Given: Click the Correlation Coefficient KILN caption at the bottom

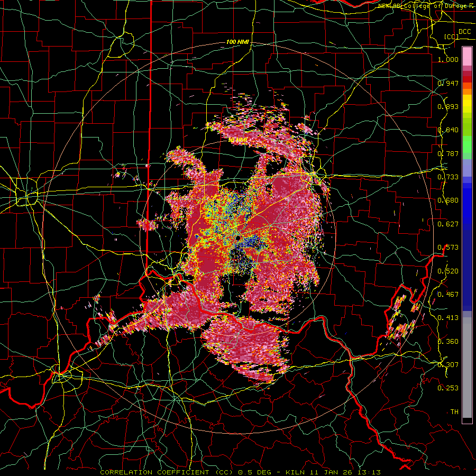Looking at the screenshot, I should coord(241,472).
